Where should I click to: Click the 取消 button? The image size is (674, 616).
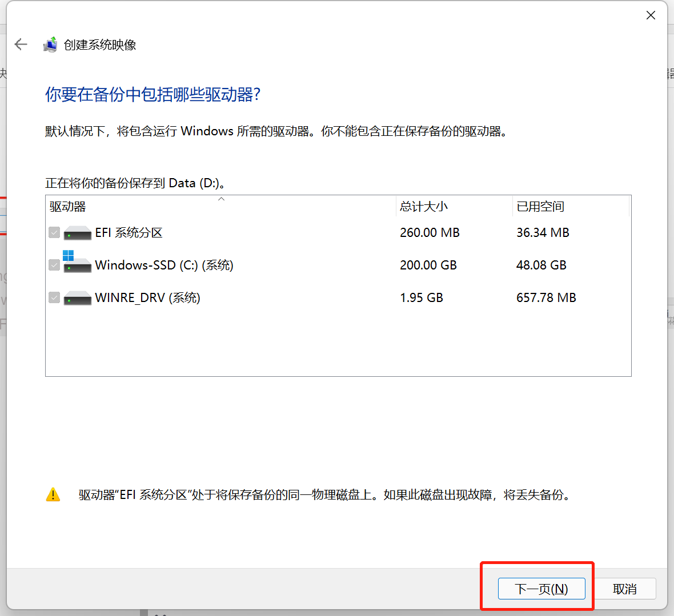point(624,589)
